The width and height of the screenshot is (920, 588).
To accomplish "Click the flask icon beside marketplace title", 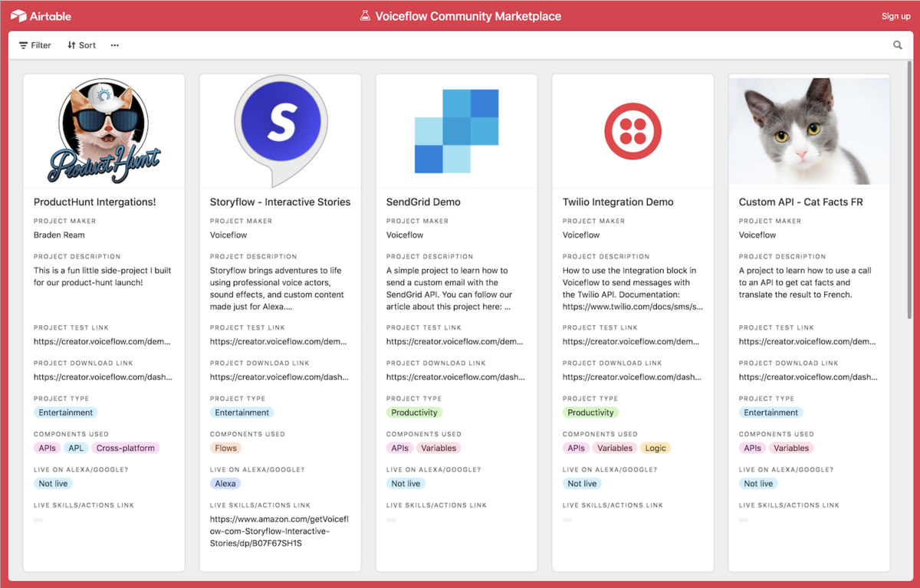I will point(365,16).
